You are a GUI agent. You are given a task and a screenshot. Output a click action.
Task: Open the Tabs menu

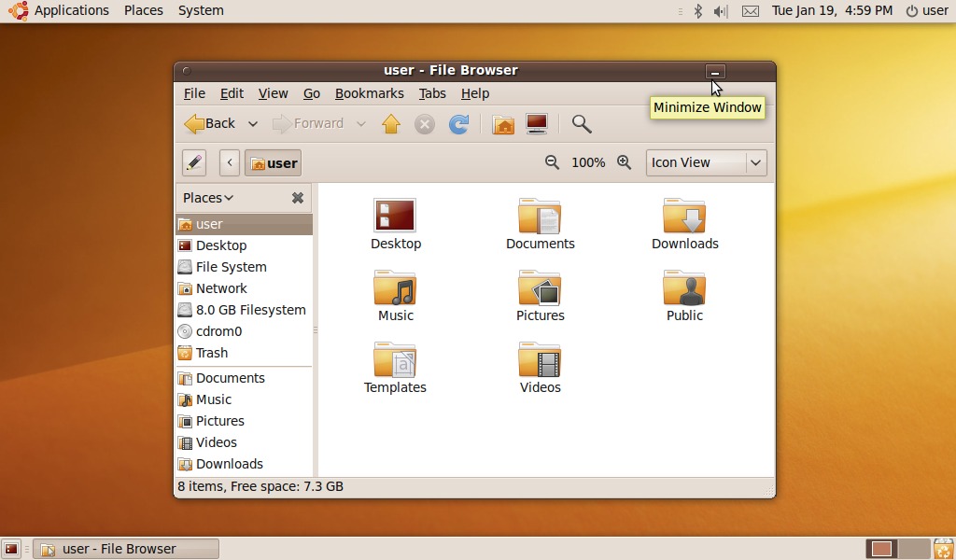[x=432, y=93]
